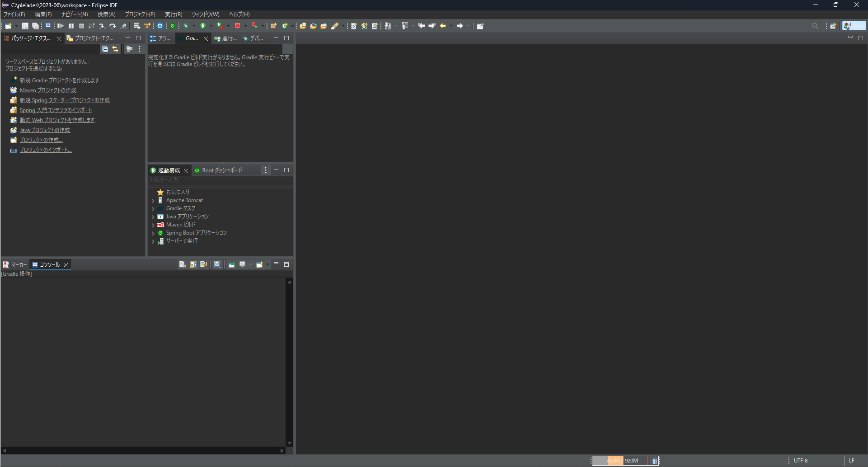This screenshot has width=868, height=467.
Task: Pin the console to keep it active
Action: point(231,264)
